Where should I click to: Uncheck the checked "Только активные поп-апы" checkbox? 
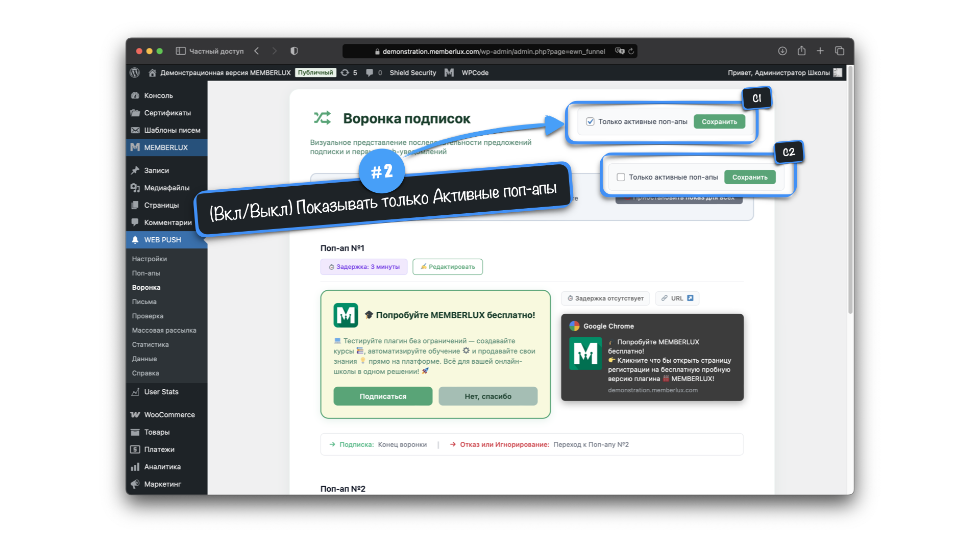(x=590, y=121)
